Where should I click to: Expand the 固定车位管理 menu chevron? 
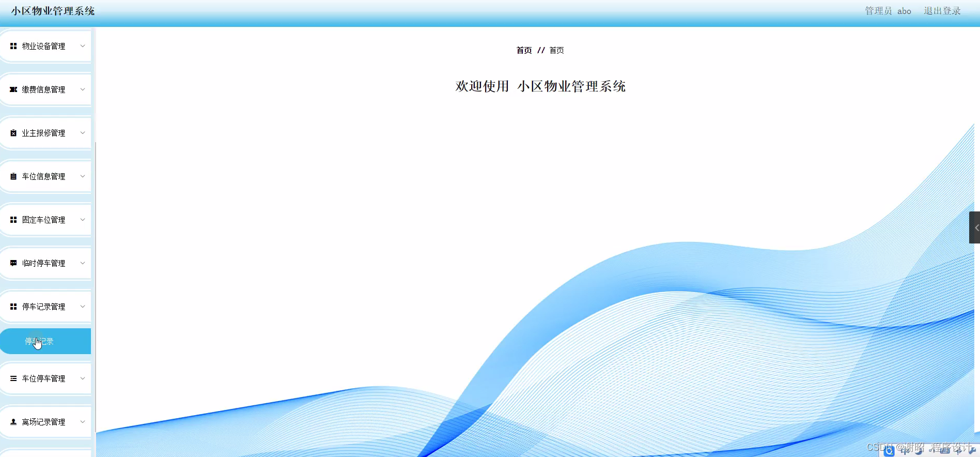(x=82, y=220)
